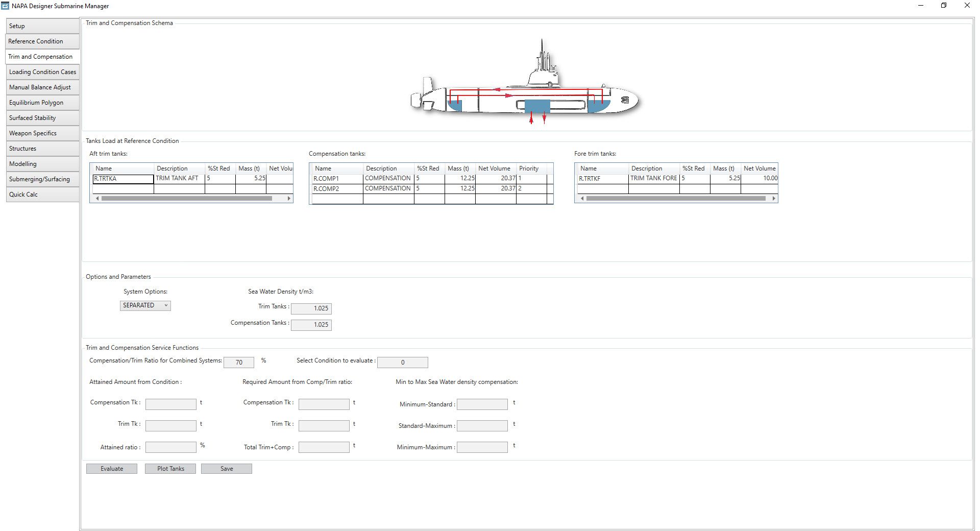The height and width of the screenshot is (531, 980).
Task: Click the Trim Tanks density field
Action: point(311,308)
